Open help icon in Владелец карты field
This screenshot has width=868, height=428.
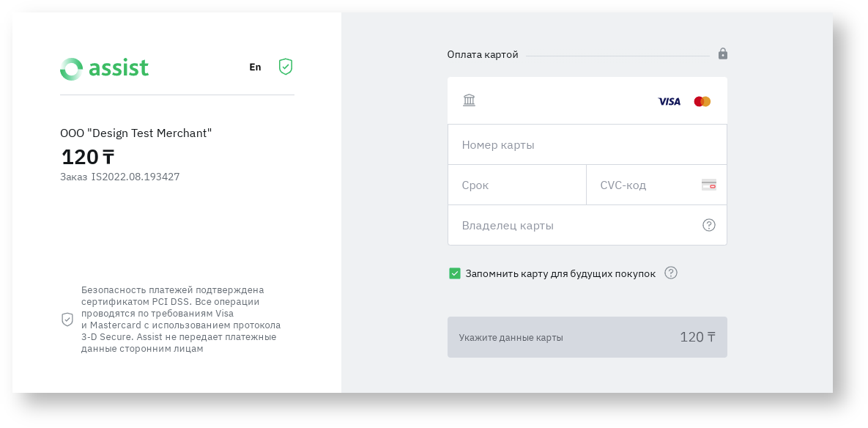708,225
